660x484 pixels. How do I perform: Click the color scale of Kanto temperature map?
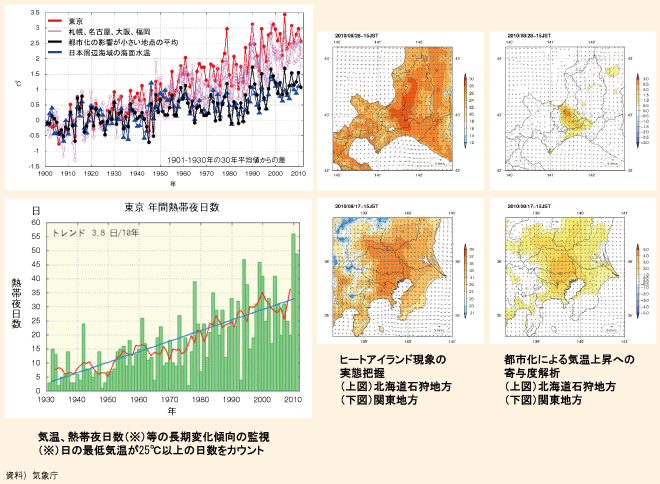(x=467, y=281)
